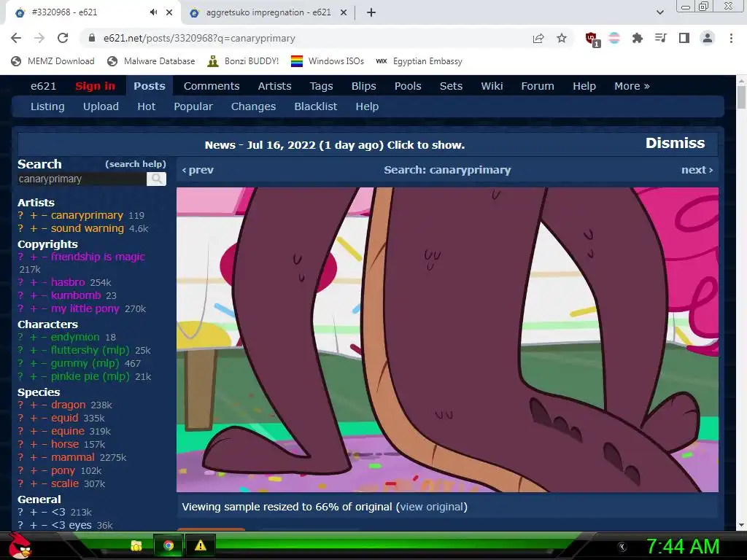Image resolution: width=747 pixels, height=560 pixels.
Task: Open wiki question mark for endymion
Action: [20, 337]
